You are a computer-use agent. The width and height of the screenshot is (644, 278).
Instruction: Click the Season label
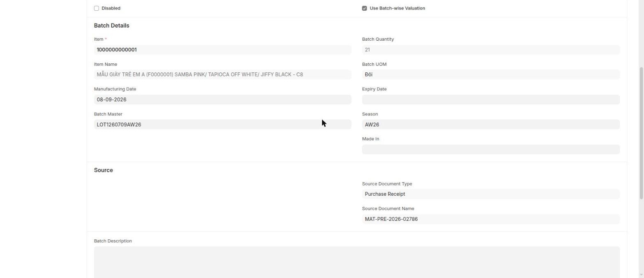pyautogui.click(x=370, y=114)
